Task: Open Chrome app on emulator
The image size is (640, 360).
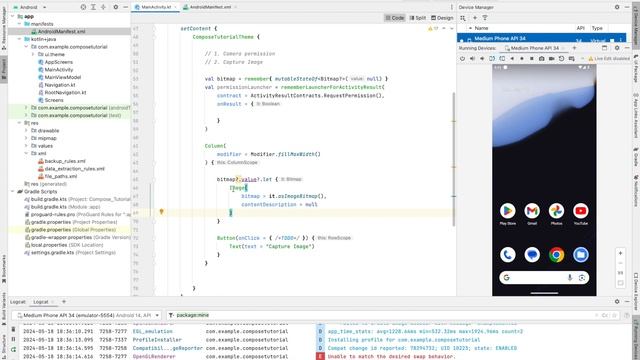Action: point(556,255)
